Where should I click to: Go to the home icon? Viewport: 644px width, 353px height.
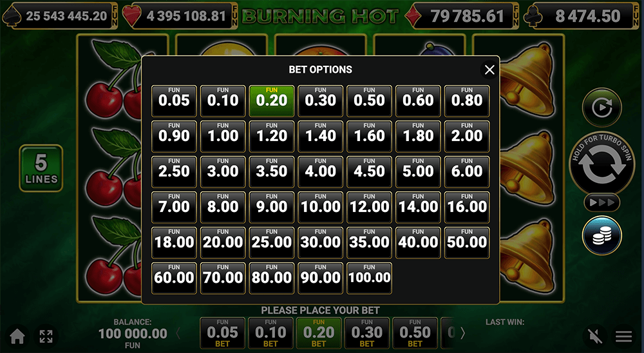point(17,336)
